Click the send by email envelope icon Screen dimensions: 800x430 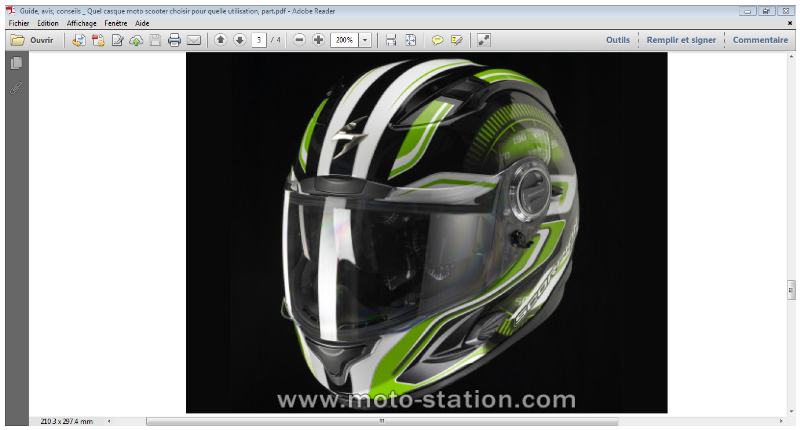[193, 40]
